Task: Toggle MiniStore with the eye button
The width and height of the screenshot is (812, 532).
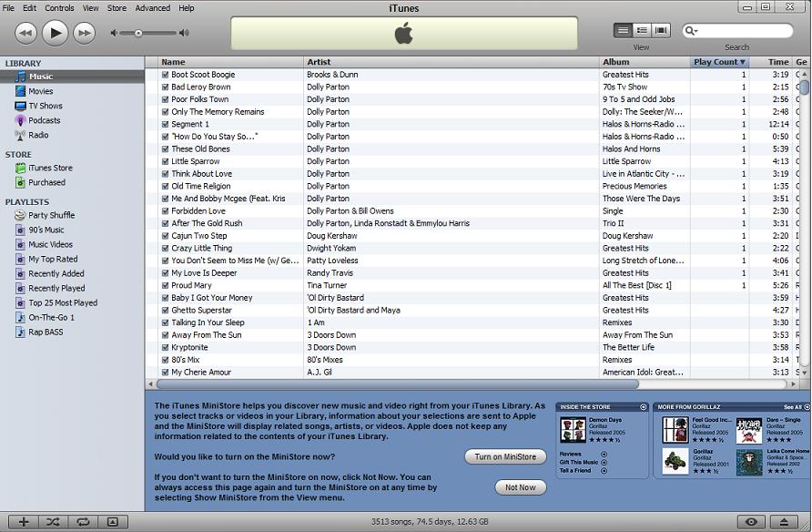Action: (x=751, y=522)
